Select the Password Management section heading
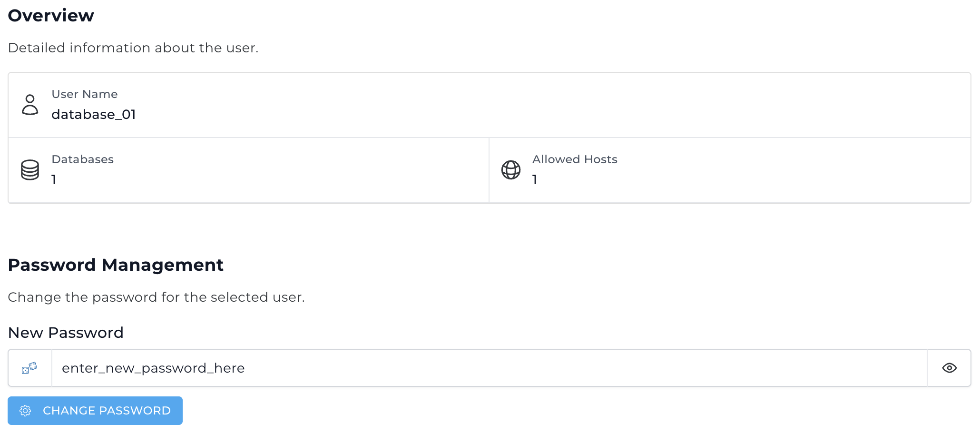The width and height of the screenshot is (980, 434). click(x=116, y=265)
